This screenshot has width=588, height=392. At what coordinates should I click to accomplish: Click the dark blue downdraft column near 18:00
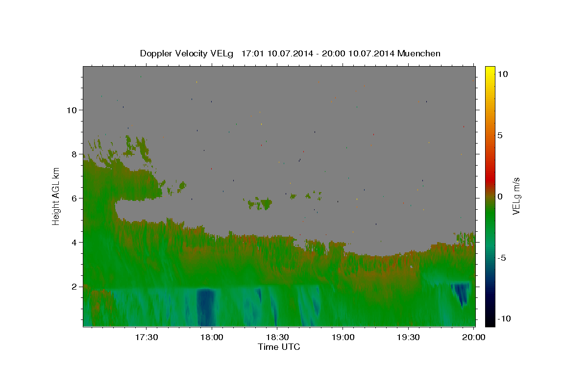206,307
